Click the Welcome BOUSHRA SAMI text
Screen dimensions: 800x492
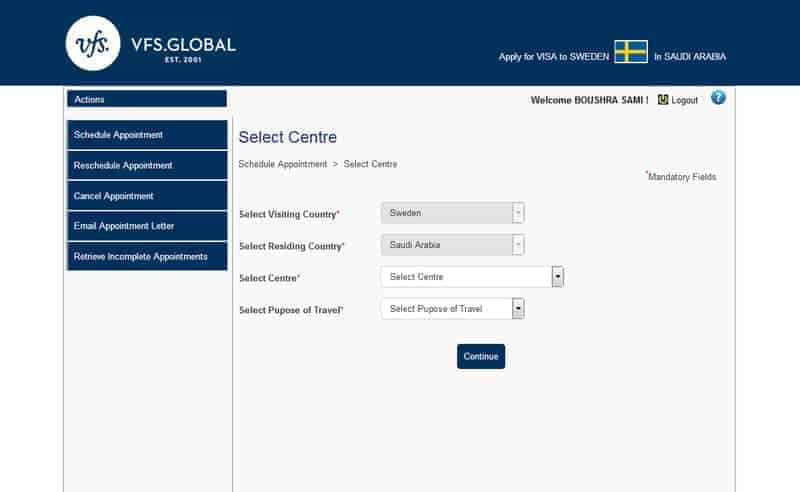coord(589,100)
